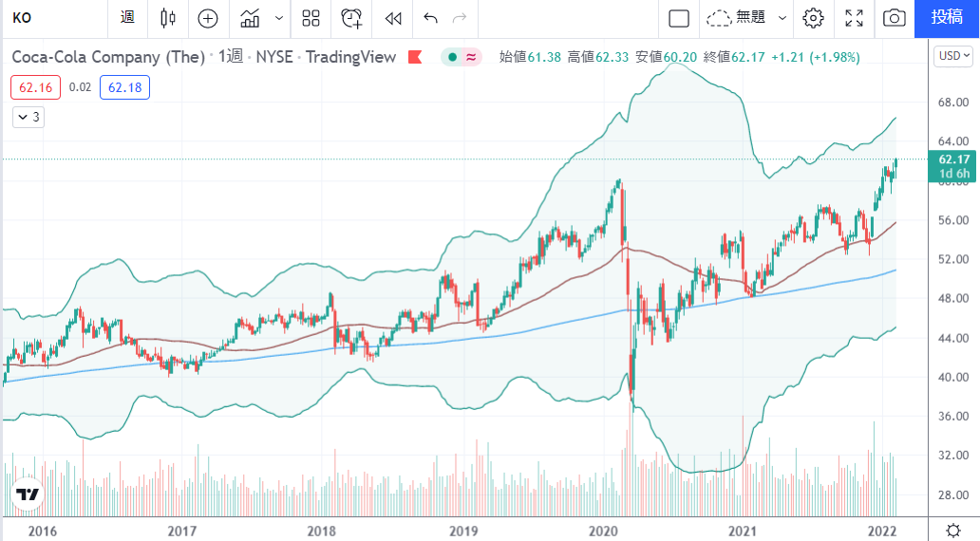
Task: Expand the indicators favorites dropdown arrow
Action: click(x=279, y=18)
